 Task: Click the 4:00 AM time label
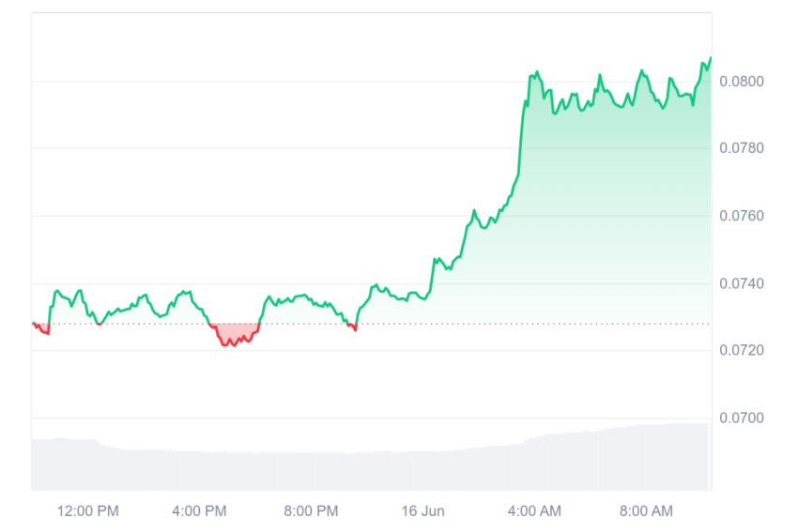[x=534, y=510]
